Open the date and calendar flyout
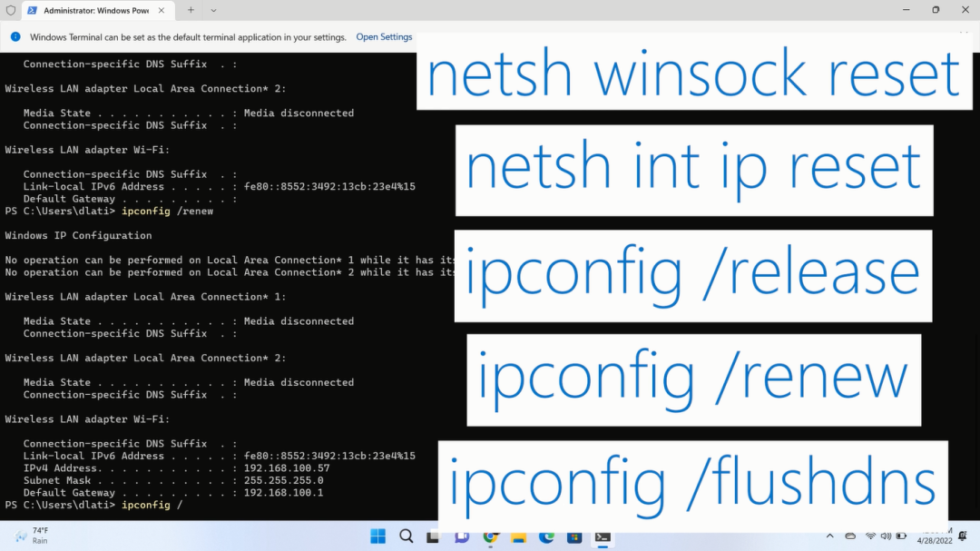The image size is (980, 551). click(934, 536)
